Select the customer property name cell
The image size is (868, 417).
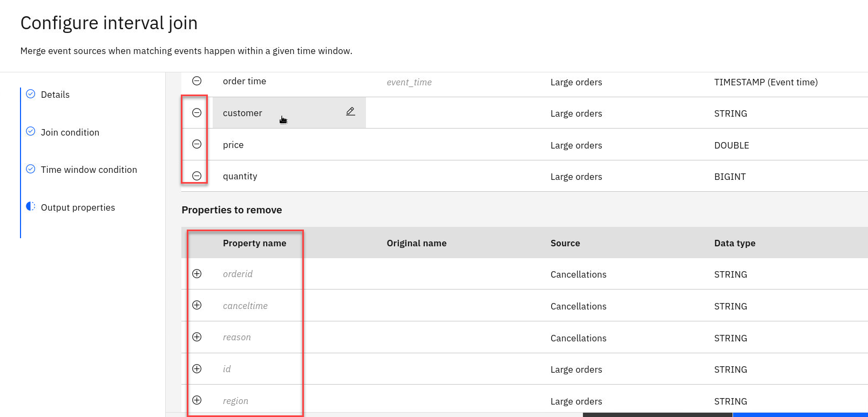click(x=242, y=113)
